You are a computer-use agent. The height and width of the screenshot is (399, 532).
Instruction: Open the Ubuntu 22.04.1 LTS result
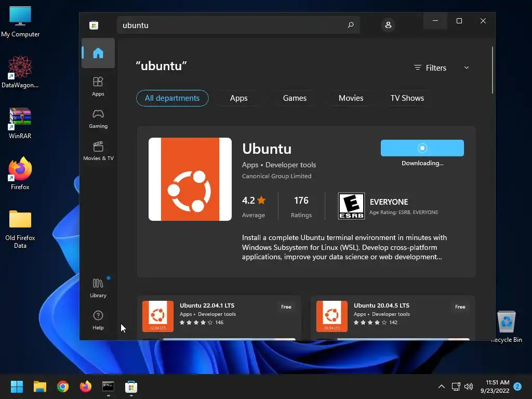219,317
